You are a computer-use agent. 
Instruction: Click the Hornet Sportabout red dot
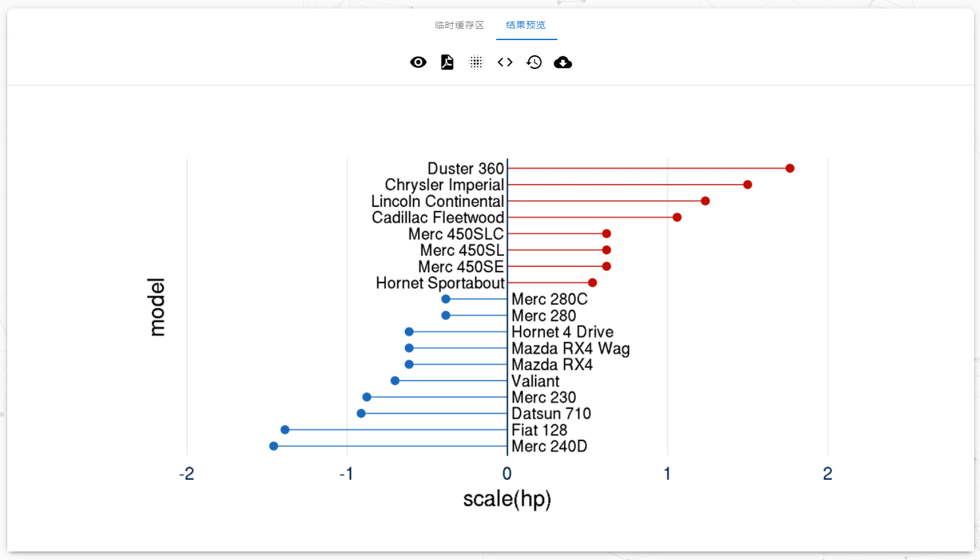[592, 283]
